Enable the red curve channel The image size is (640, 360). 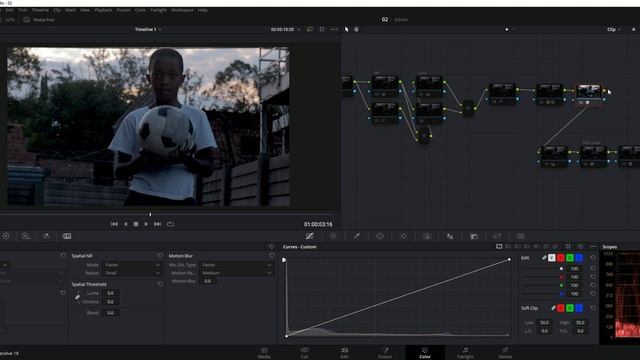coord(561,258)
